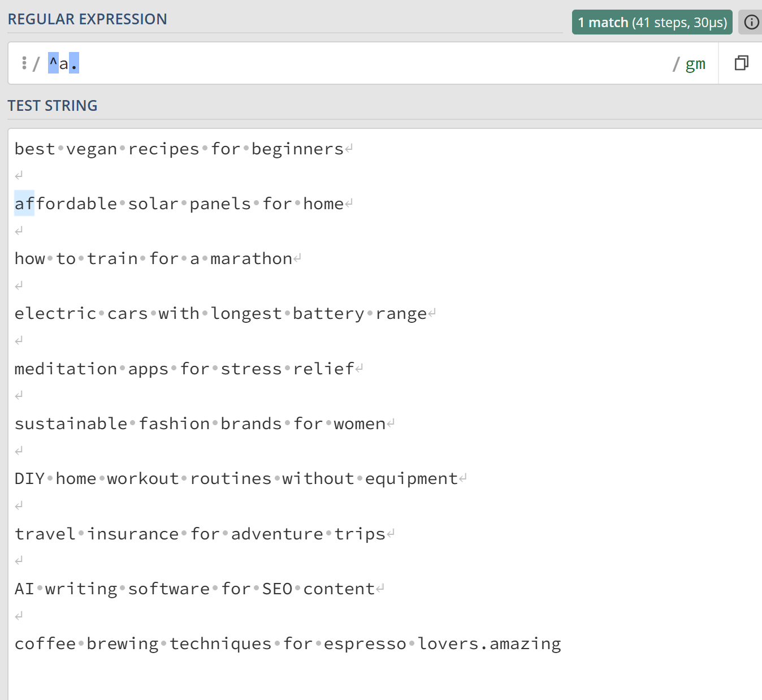Click the TEST STRING section header

[53, 105]
